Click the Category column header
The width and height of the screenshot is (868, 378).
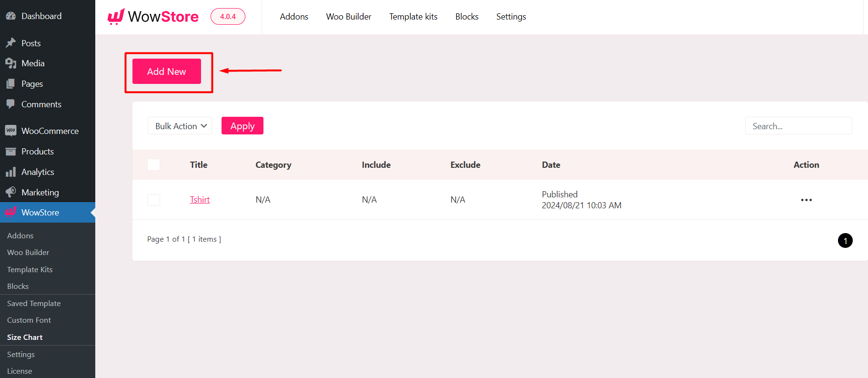click(x=273, y=165)
